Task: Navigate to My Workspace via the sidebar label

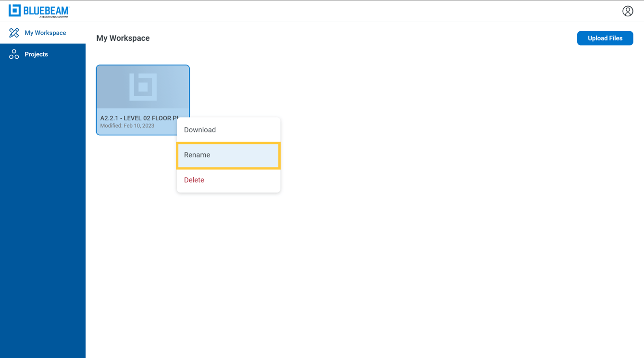Action: point(46,32)
